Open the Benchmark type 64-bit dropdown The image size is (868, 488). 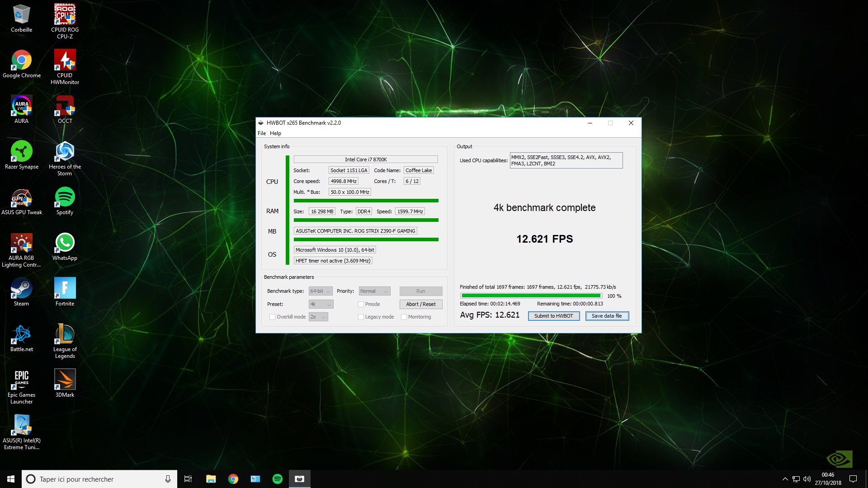point(321,291)
